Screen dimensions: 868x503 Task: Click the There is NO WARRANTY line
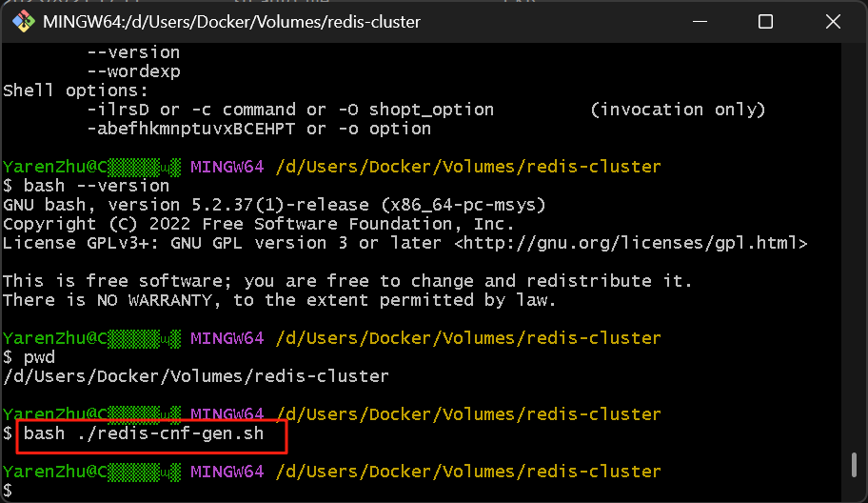tap(279, 300)
